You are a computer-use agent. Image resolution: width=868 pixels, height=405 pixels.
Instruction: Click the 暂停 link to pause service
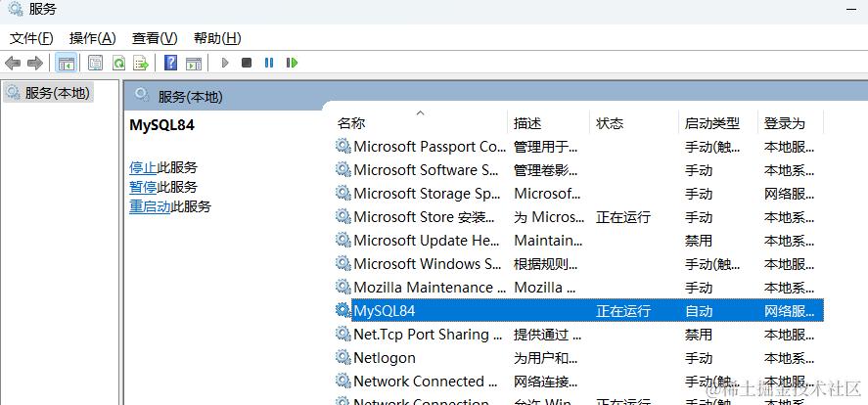[x=144, y=187]
